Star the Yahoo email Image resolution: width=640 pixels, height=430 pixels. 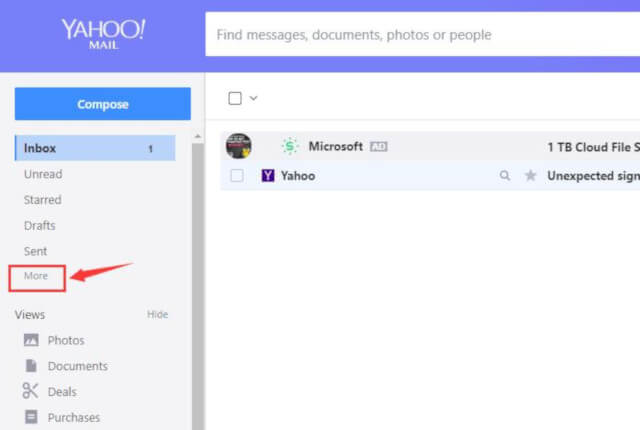point(530,176)
